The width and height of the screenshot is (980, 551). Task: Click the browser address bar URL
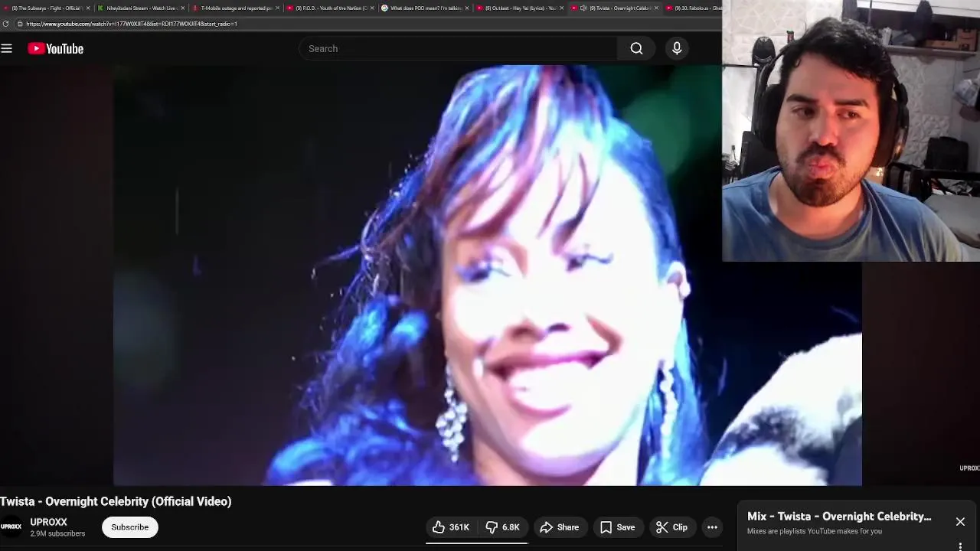point(132,24)
